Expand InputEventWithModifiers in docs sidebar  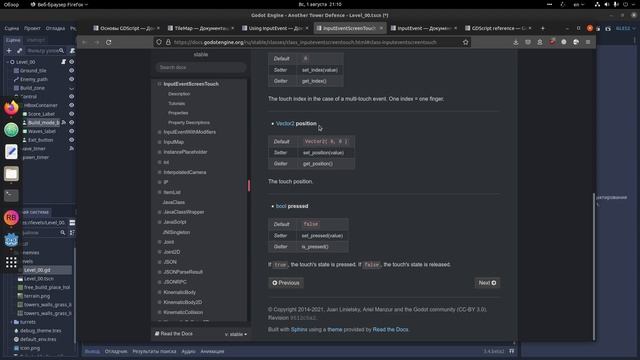(x=160, y=132)
